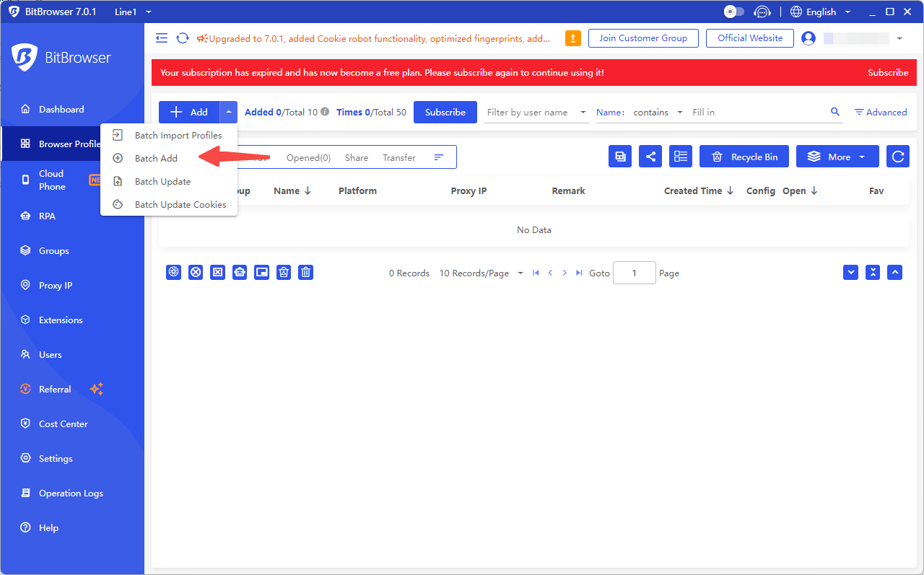Open Users in the sidebar
Viewport: 924px width, 575px height.
pos(72,354)
